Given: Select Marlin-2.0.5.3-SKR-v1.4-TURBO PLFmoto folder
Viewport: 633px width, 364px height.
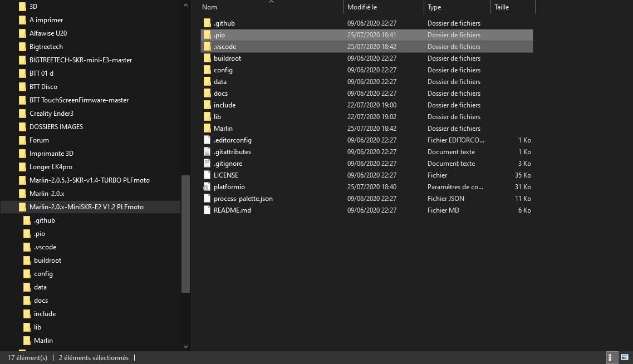Looking at the screenshot, I should click(x=90, y=180).
